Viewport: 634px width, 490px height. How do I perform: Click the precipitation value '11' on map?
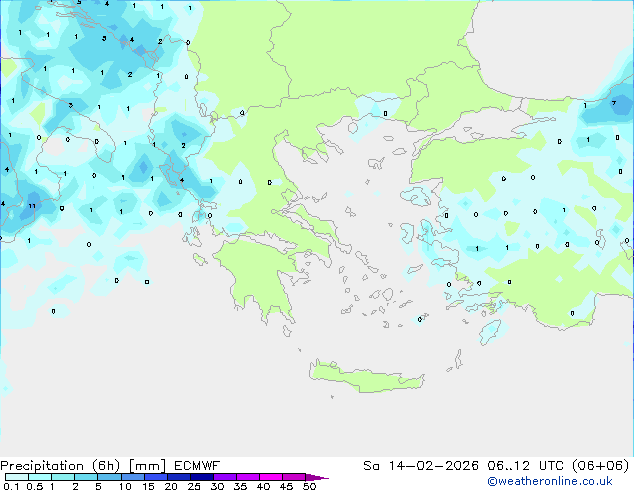click(x=32, y=206)
